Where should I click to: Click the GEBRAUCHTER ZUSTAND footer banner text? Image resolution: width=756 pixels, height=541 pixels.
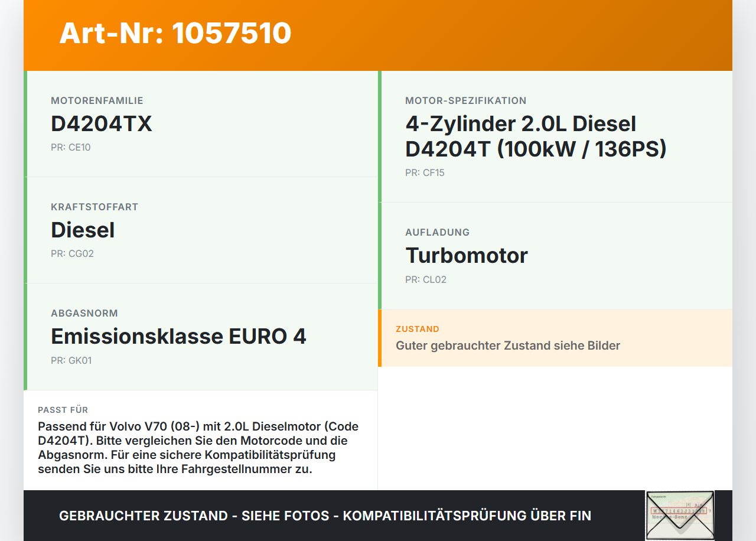(325, 516)
